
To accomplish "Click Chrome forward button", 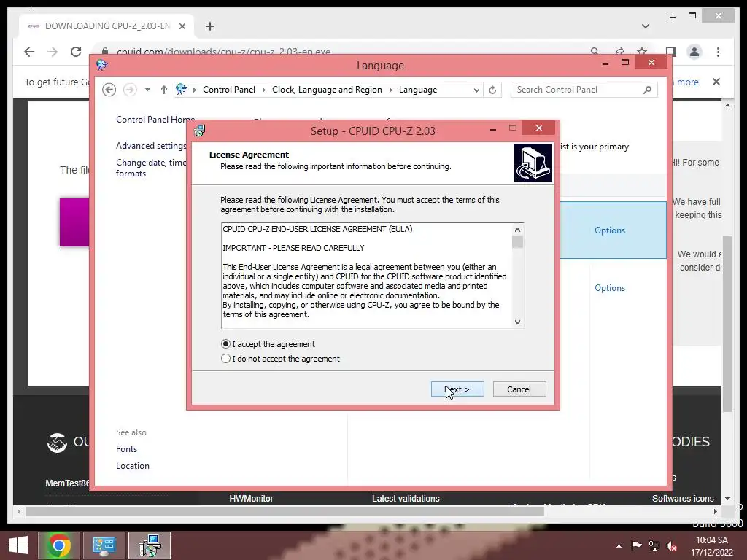I will click(x=53, y=52).
